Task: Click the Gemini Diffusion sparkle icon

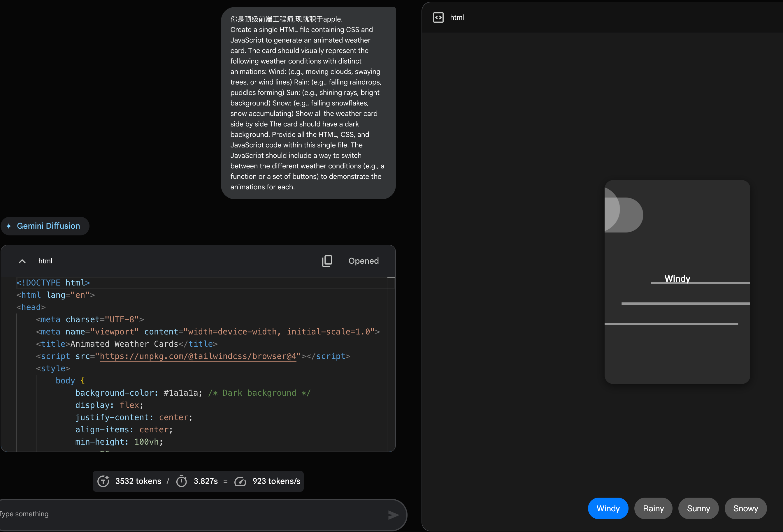Action: [x=9, y=226]
